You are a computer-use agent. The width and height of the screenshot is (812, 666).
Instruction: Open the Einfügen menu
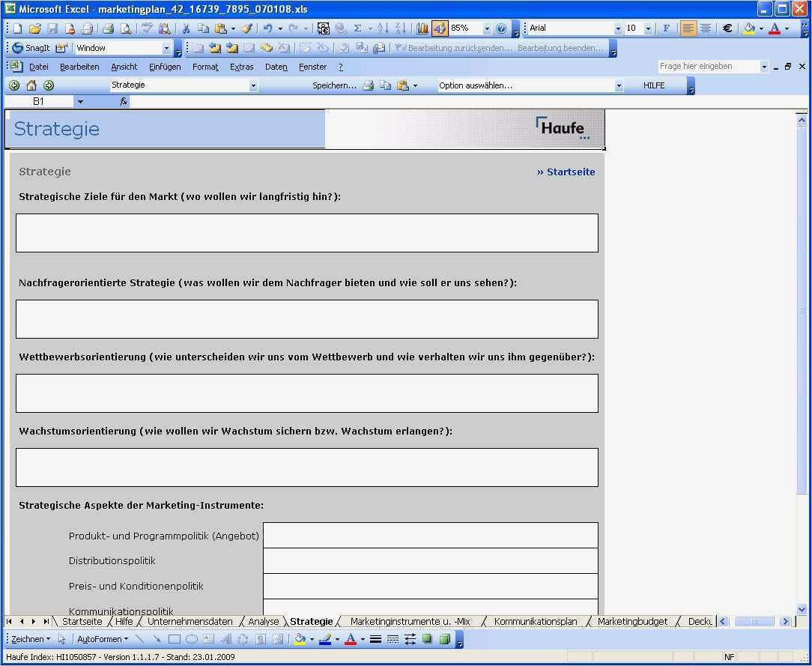pos(165,67)
